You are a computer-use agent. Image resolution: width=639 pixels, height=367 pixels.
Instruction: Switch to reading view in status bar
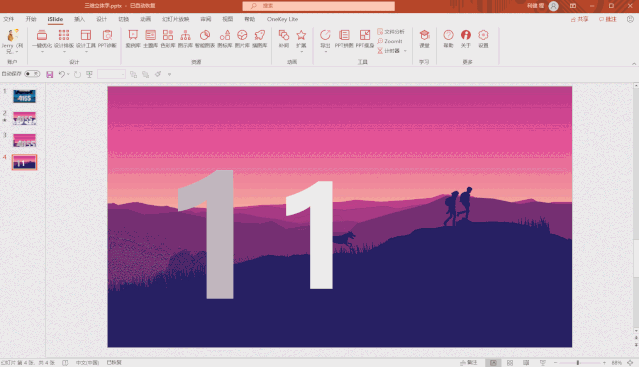click(526, 363)
